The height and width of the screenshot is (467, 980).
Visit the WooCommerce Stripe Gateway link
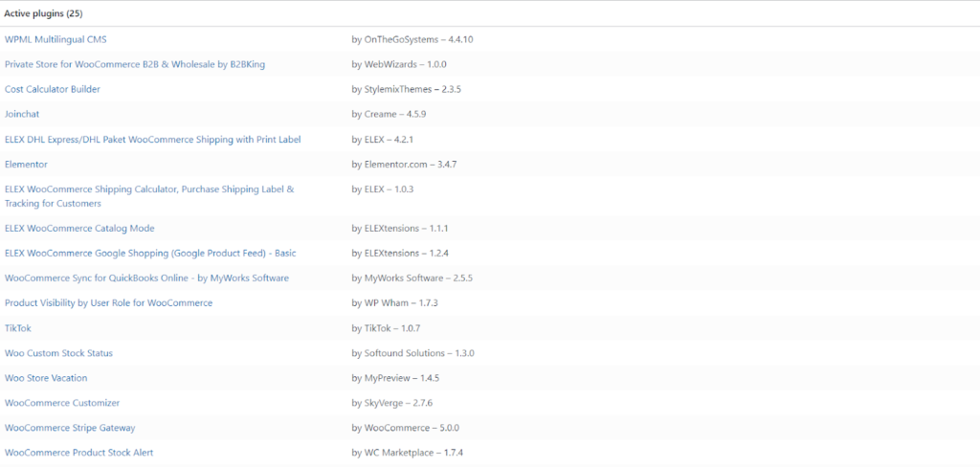[x=69, y=427]
